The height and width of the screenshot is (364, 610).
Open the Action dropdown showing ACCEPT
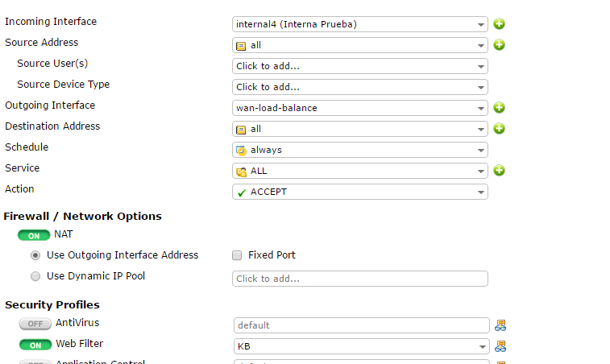pos(360,192)
